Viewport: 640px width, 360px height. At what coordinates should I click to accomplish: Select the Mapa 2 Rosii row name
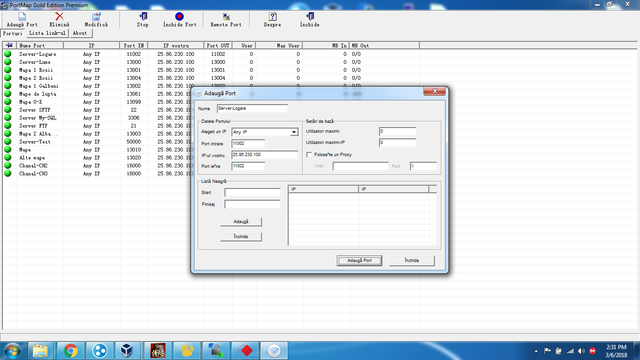coord(36,78)
